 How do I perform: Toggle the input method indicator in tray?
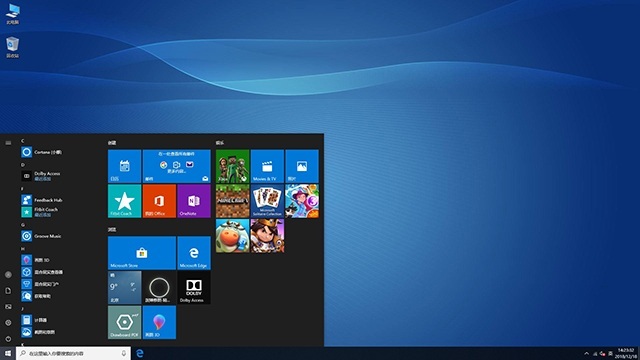[x=611, y=353]
